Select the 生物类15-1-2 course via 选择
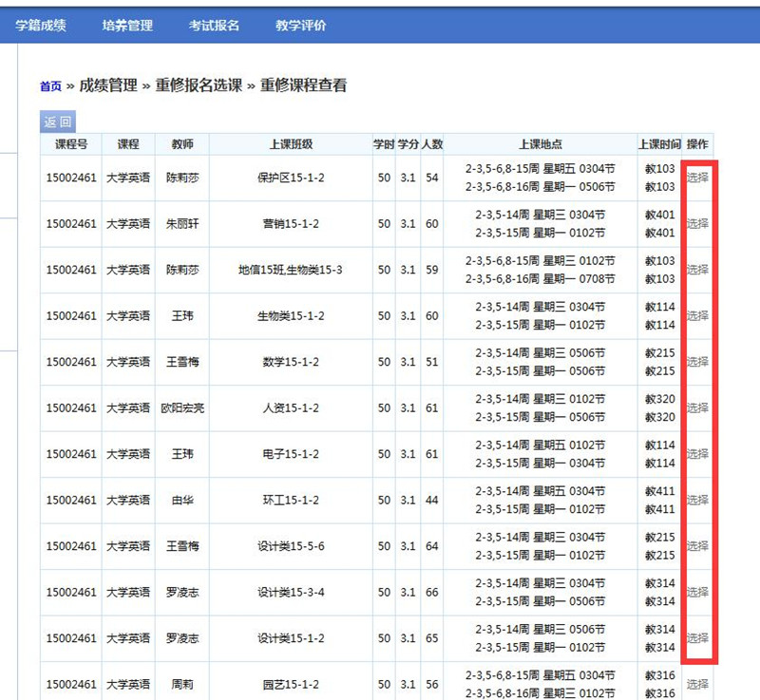Image resolution: width=760 pixels, height=700 pixels. [697, 316]
